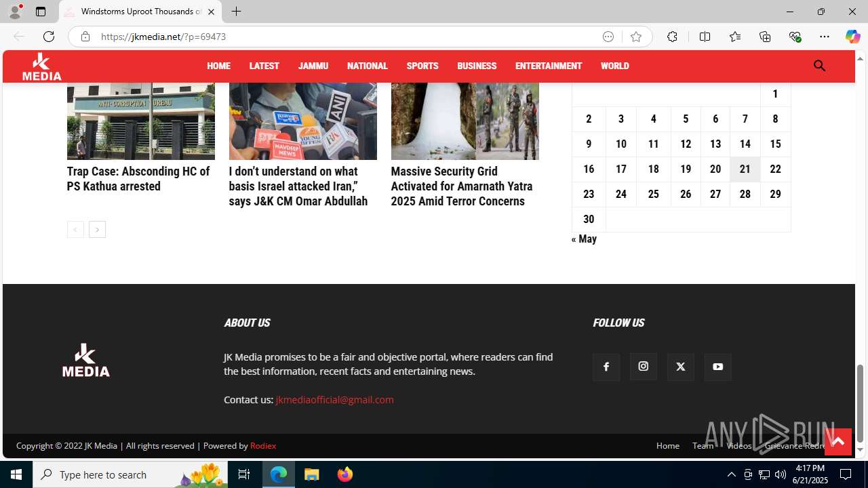
Task: Go to the « May calendar link
Action: tap(584, 239)
